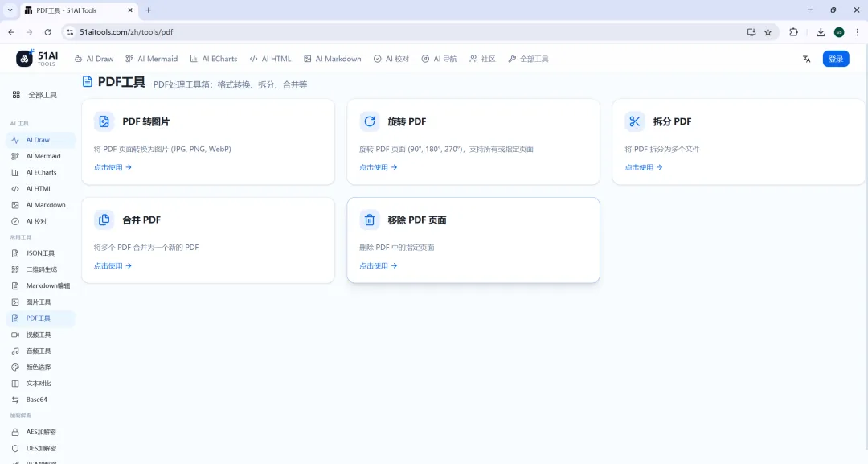Screen dimensions: 868x464
Task: Click the 旋转 PDF card title
Action: coord(407,121)
